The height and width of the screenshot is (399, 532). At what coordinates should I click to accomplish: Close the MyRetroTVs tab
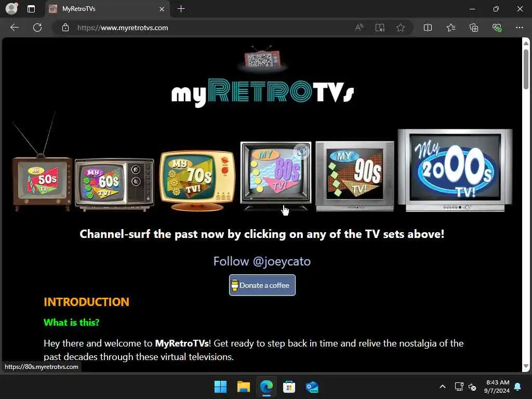[162, 9]
